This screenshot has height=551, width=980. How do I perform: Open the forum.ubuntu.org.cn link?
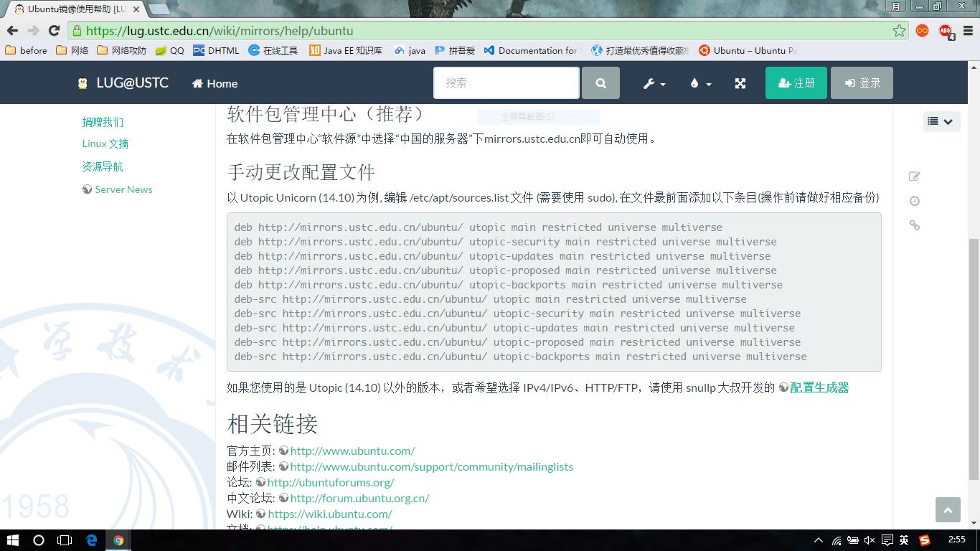[359, 498]
